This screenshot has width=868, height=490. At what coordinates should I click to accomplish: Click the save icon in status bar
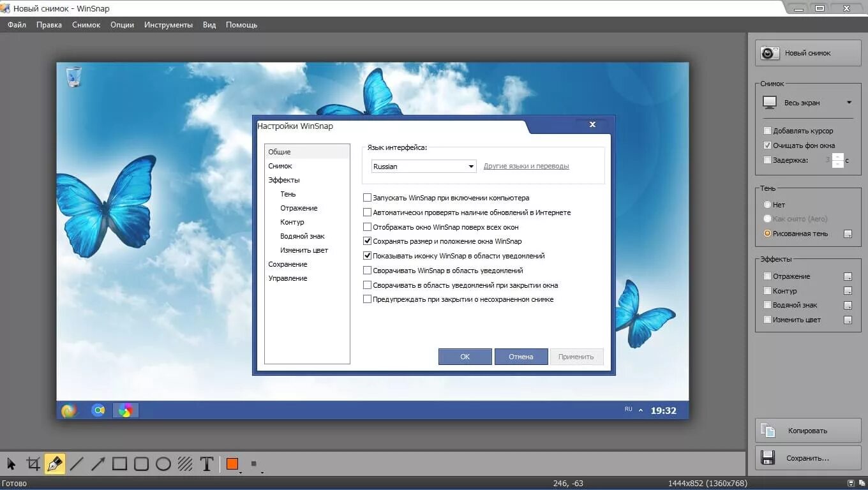tap(851, 483)
